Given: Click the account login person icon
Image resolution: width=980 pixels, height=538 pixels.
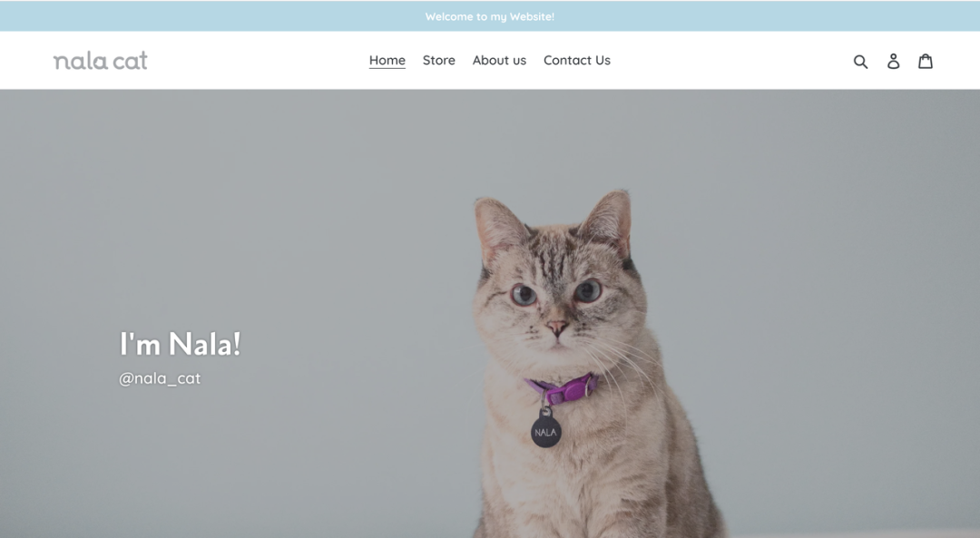Looking at the screenshot, I should click(x=893, y=61).
